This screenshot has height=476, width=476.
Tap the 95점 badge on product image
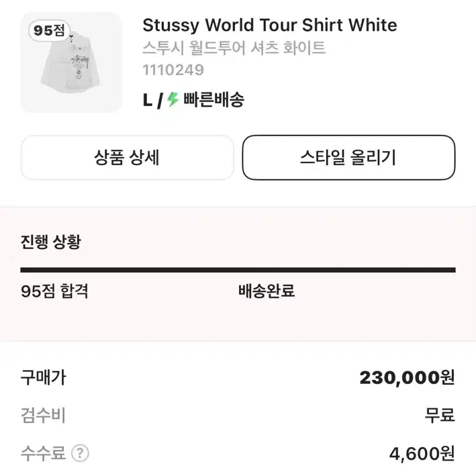[x=49, y=30]
